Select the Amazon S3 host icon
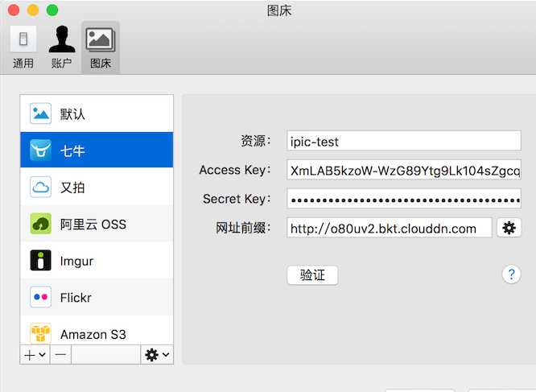The image size is (536, 392). [41, 333]
